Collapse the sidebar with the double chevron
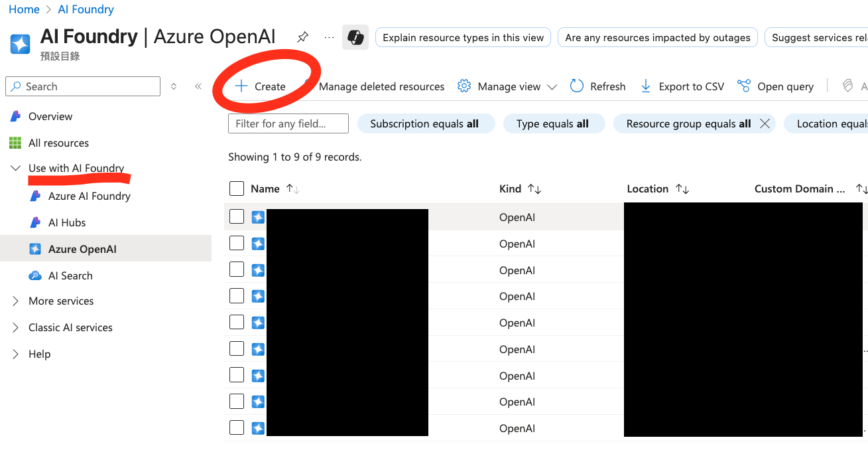Screen dimensions: 868x458 pyautogui.click(x=198, y=86)
